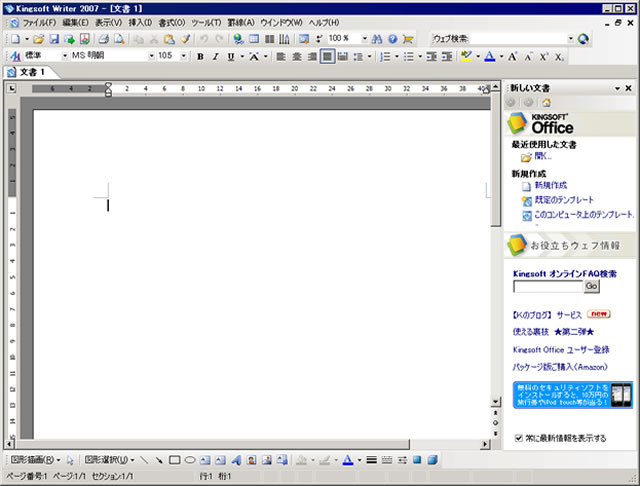Select the line drawing tool
This screenshot has height=486, width=640.
coord(144,460)
